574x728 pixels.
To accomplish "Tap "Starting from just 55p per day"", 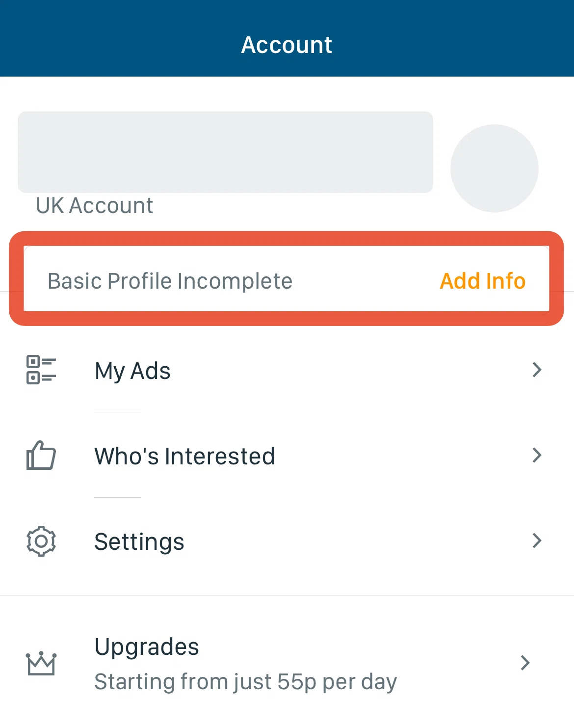I will tap(245, 682).
